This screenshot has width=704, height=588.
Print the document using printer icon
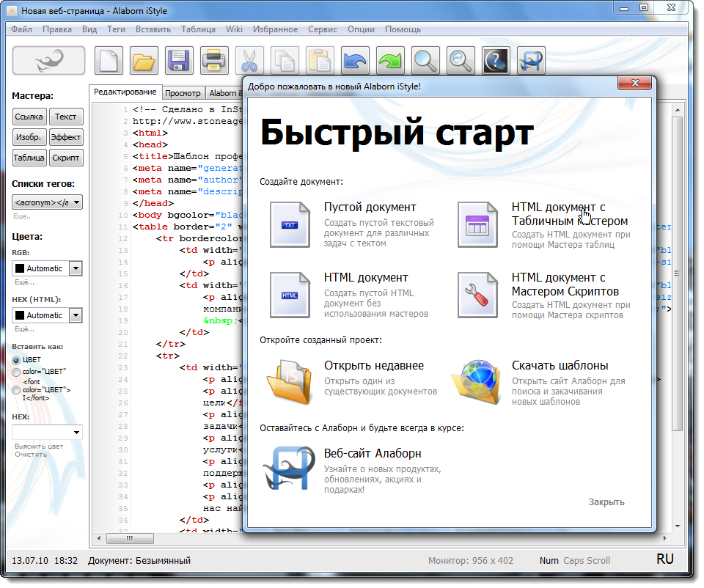[x=214, y=60]
